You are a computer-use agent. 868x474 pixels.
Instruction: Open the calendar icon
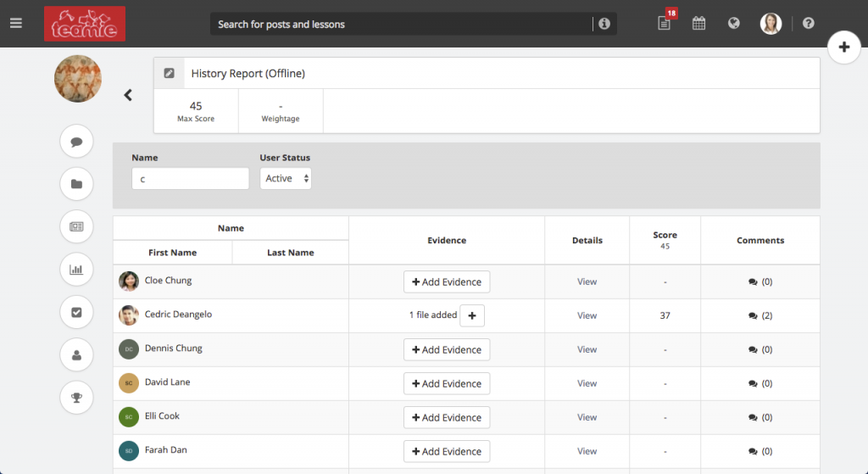coord(698,23)
